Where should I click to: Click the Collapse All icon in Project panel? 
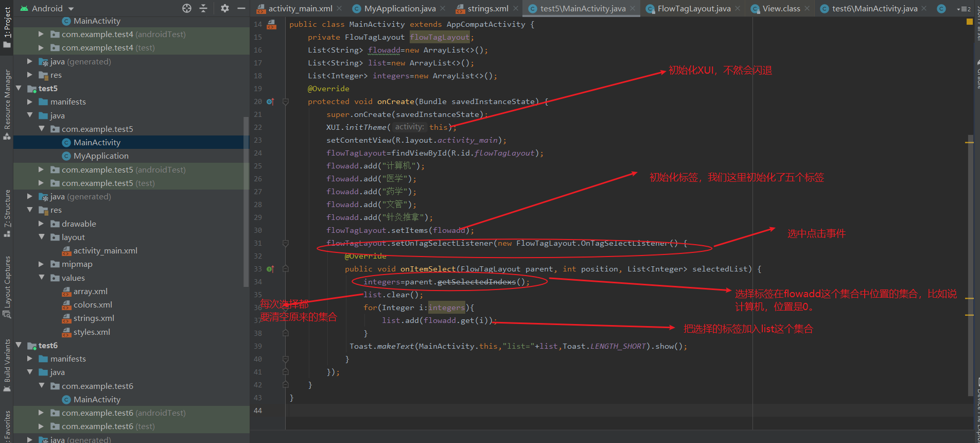tap(203, 8)
